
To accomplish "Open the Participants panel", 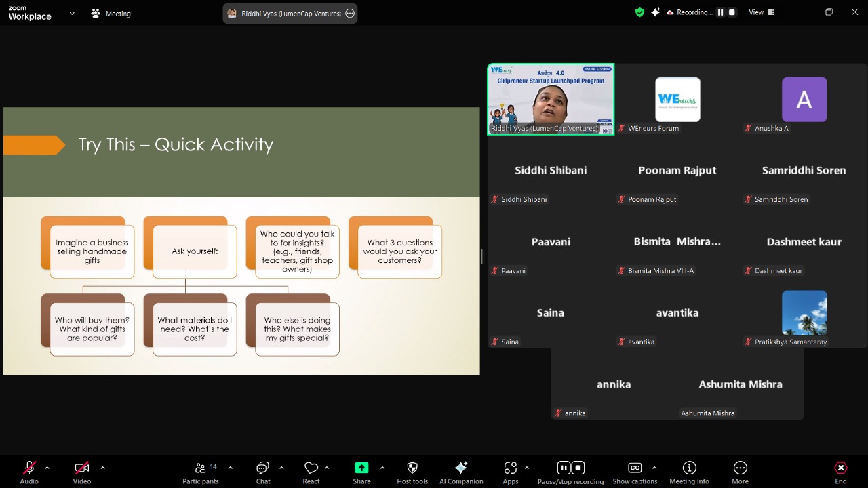I will [201, 468].
